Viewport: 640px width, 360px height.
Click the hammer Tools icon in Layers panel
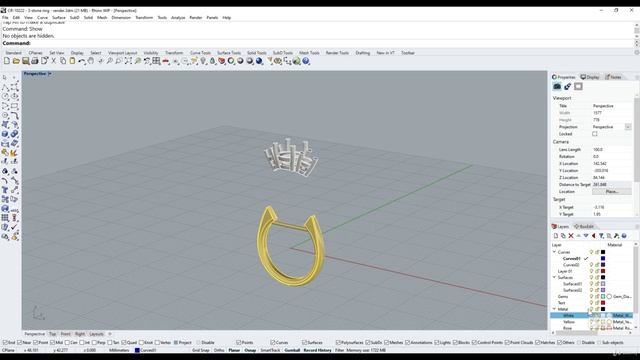(616, 236)
